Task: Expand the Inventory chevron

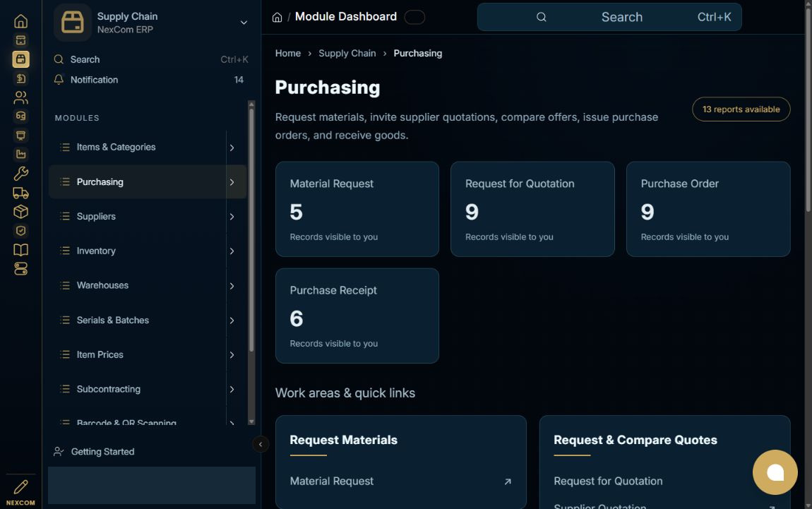Action: point(232,251)
